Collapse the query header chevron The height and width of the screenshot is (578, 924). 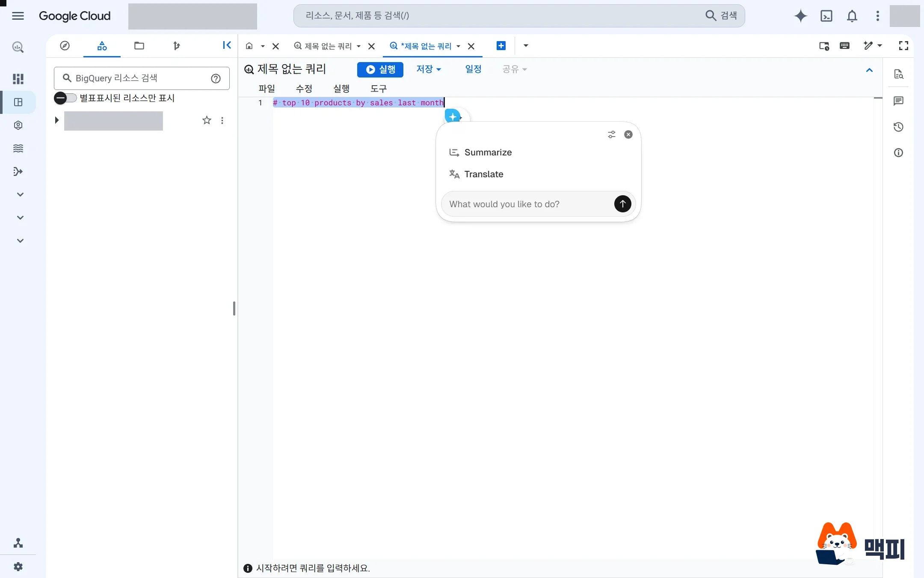click(869, 70)
